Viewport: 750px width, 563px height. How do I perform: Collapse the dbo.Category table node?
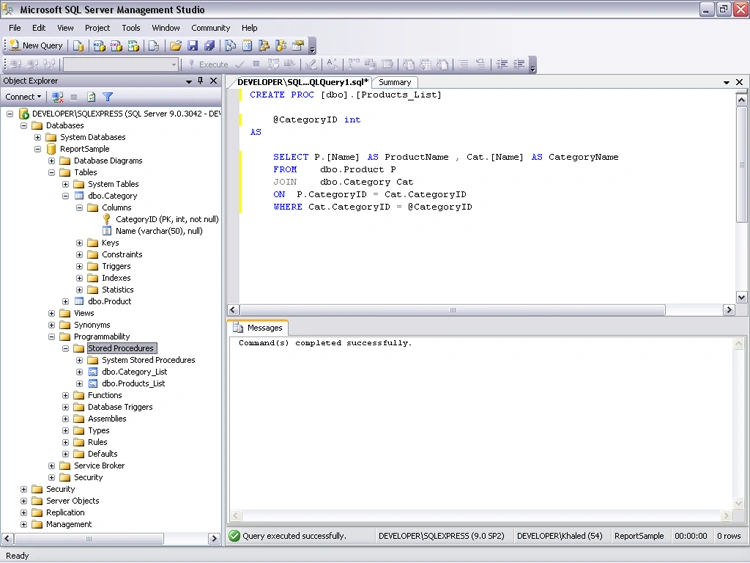tap(66, 196)
